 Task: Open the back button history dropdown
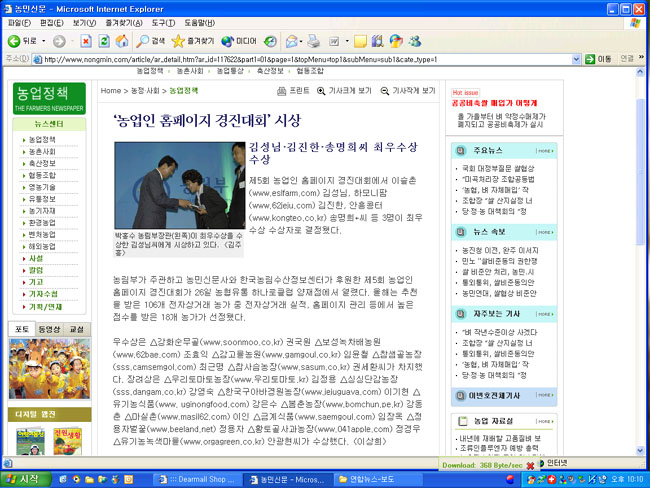coord(44,41)
